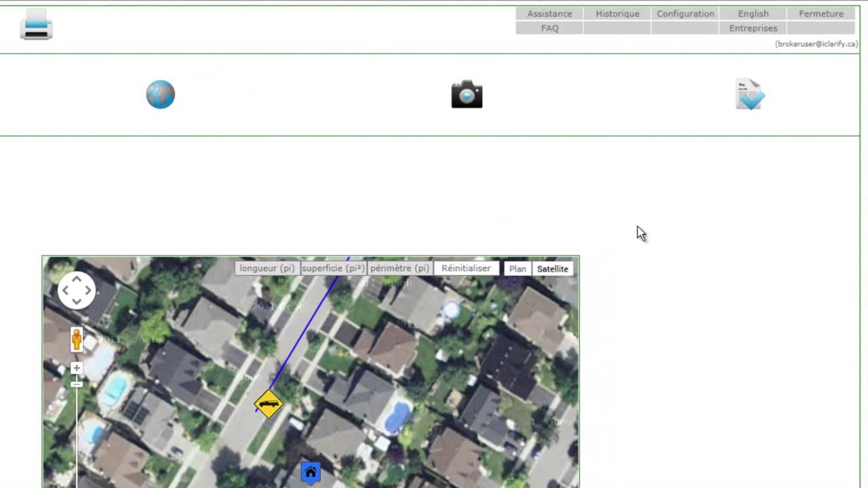Click the map pan control circle
Image resolution: width=868 pixels, height=488 pixels.
[x=77, y=291]
